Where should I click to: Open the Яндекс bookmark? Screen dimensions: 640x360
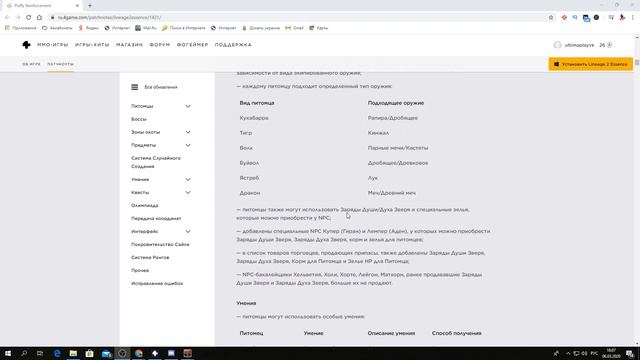[x=89, y=28]
